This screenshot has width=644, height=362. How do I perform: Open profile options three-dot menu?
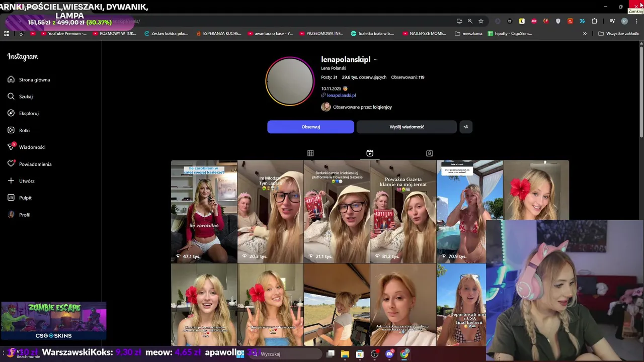[x=375, y=59]
